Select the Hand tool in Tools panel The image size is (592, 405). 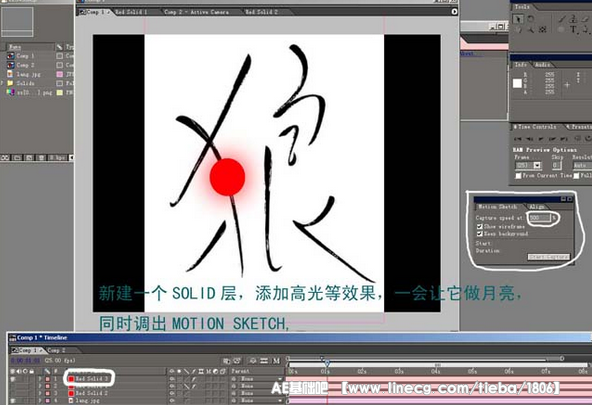point(518,30)
